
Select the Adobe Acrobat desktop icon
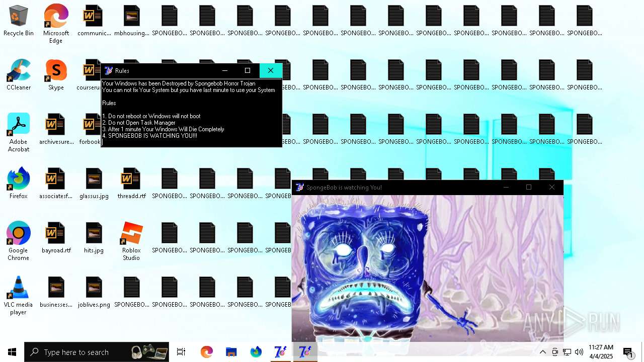pos(19,132)
